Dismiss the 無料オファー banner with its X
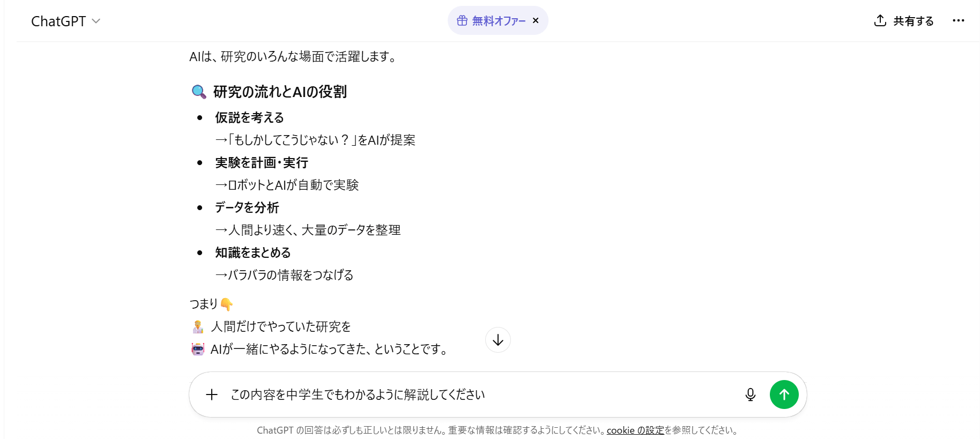This screenshot has width=980, height=439. [536, 21]
